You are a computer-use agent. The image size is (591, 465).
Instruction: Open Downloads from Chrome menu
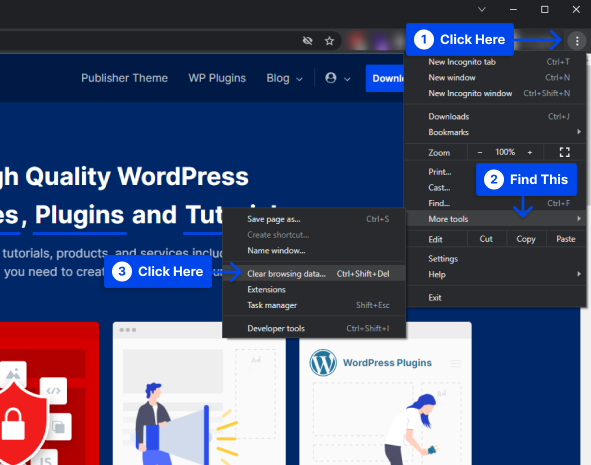click(x=495, y=116)
